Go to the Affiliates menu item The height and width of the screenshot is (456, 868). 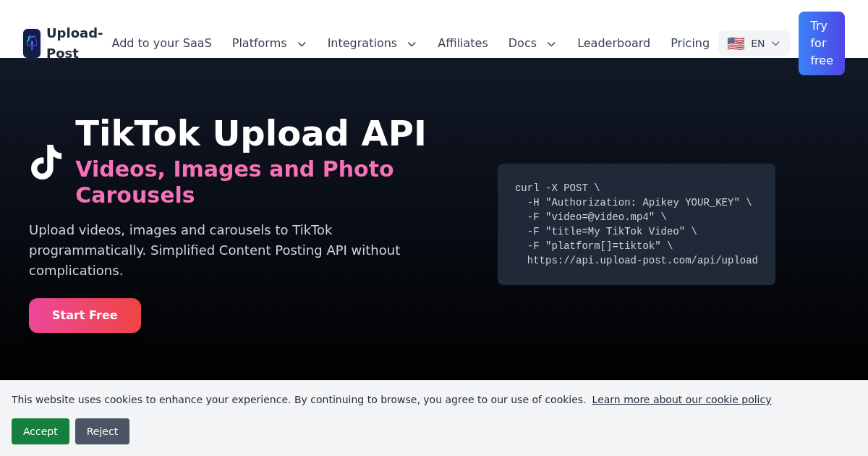[462, 43]
